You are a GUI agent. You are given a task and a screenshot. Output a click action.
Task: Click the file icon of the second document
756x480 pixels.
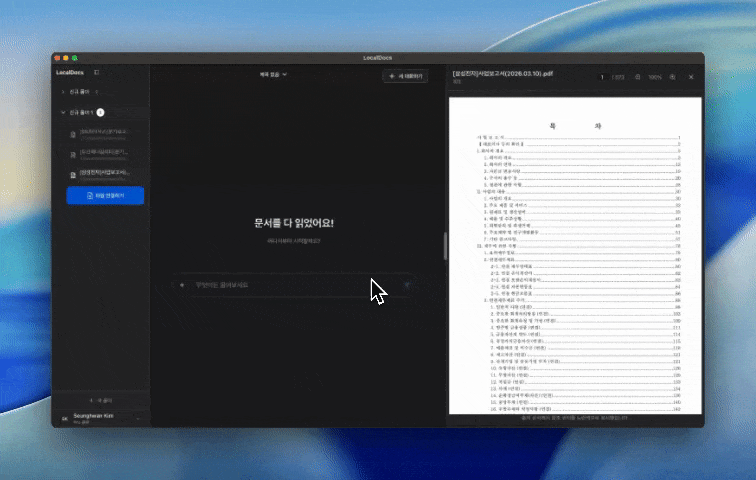(73, 155)
